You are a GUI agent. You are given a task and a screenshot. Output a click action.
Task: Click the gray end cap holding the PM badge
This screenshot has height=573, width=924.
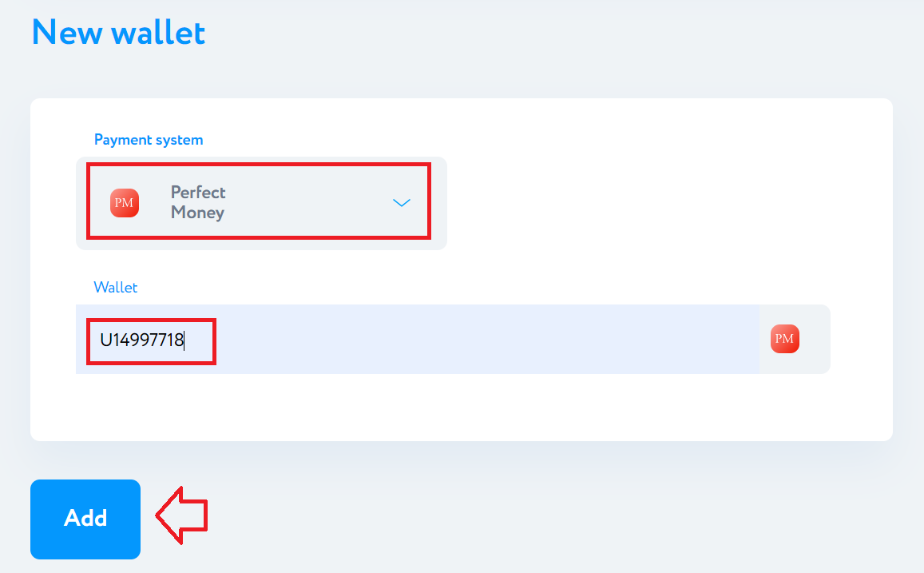pyautogui.click(x=795, y=339)
